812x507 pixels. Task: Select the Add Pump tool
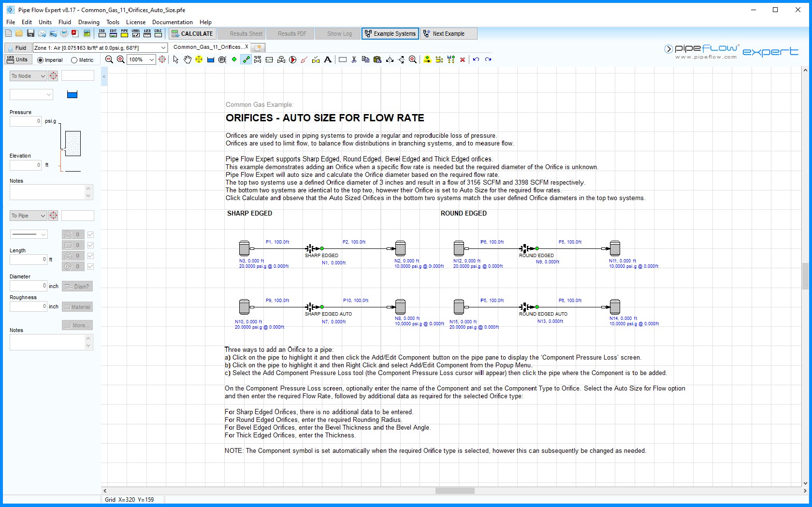(293, 59)
